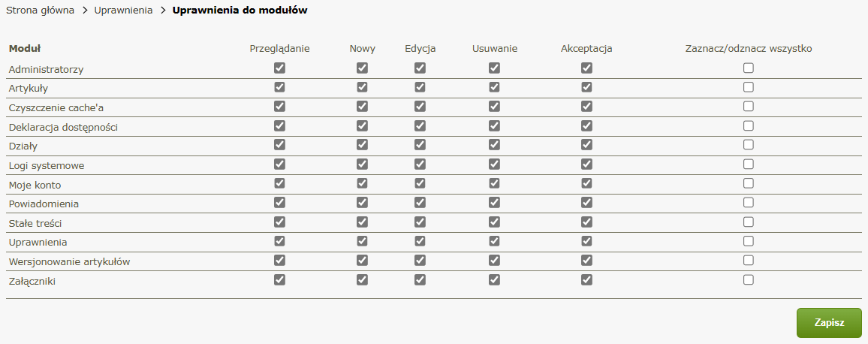This screenshot has width=868, height=344.
Task: Uncheck Edycja for Stałe treści
Action: point(420,222)
